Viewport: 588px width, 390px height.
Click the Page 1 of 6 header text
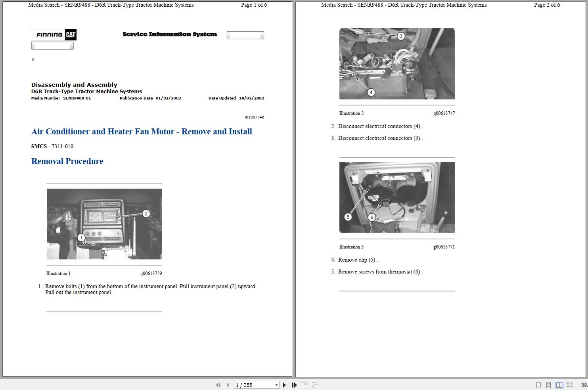pos(254,5)
